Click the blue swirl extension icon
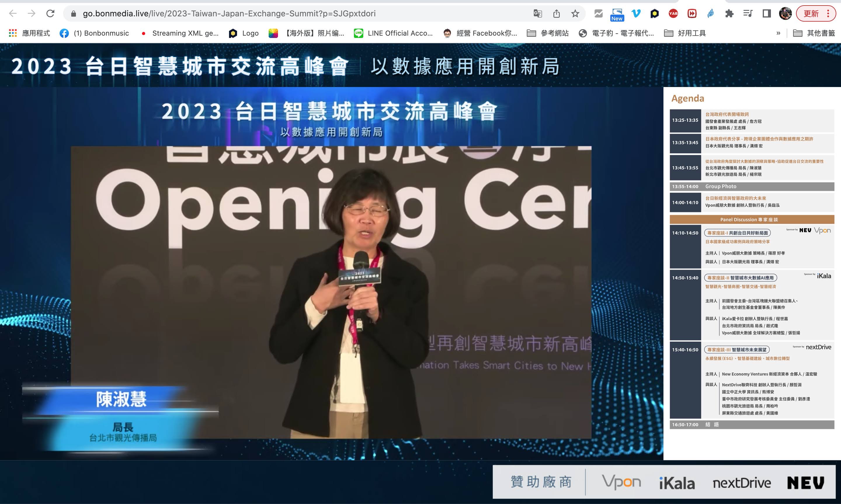This screenshot has width=841, height=504. (711, 14)
